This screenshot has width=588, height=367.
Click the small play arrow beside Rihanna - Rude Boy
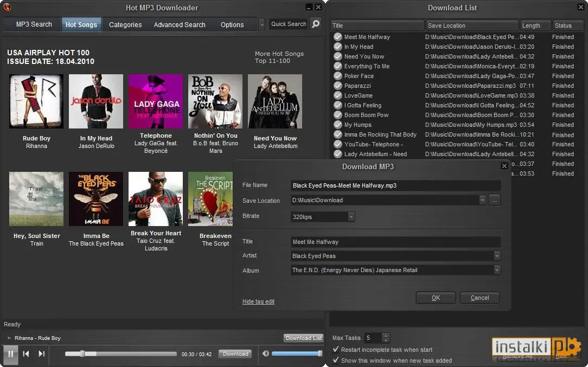point(9,338)
